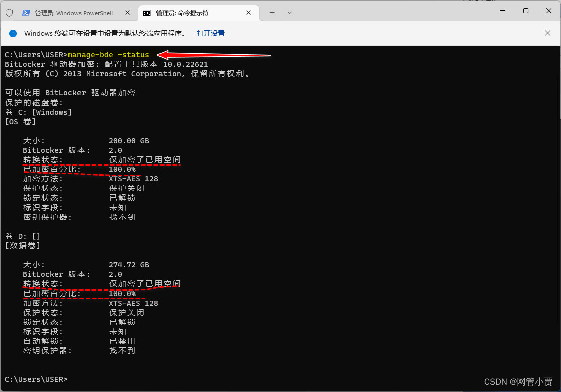Click the XTS-AES 128 encryption method text
Screen dimensions: 561x392
(133, 178)
